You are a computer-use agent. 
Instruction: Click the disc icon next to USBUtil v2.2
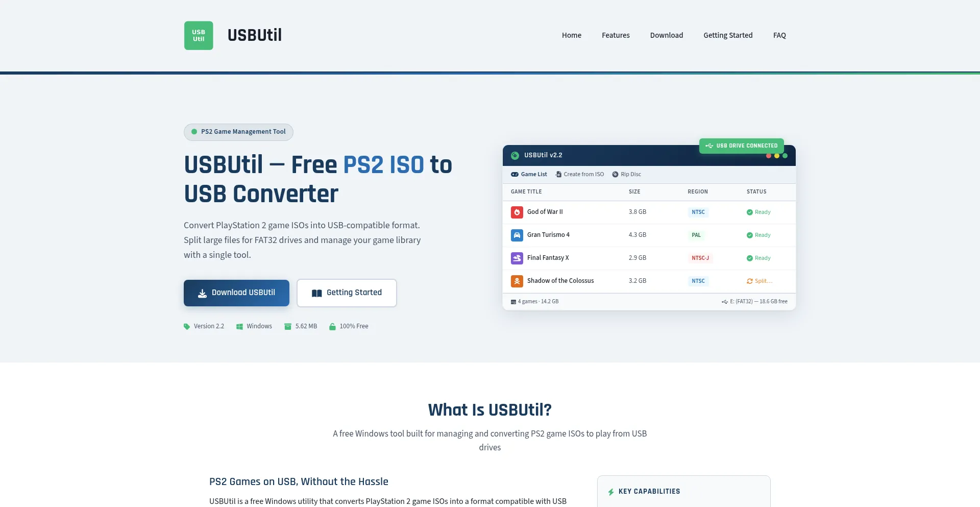515,156
